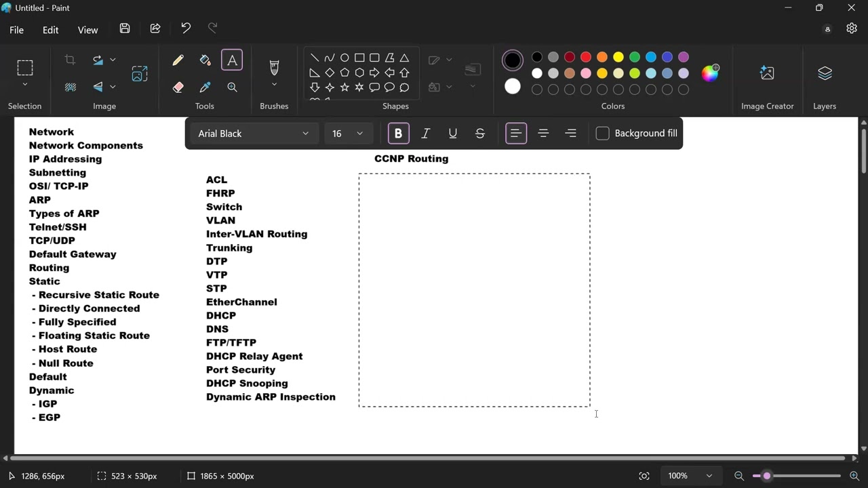Viewport: 868px width, 488px height.
Task: Pick the yellow color swatch
Action: pyautogui.click(x=618, y=58)
